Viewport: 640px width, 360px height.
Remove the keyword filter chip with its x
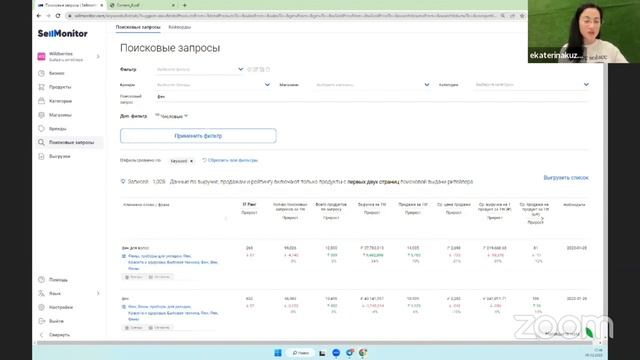[x=191, y=161]
